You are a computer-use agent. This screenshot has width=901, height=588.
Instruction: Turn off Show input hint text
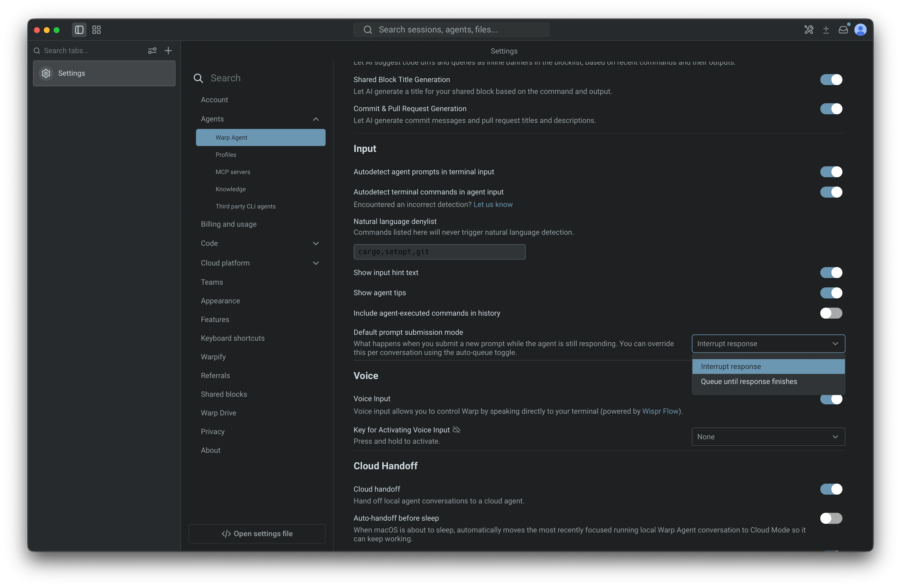pos(831,272)
